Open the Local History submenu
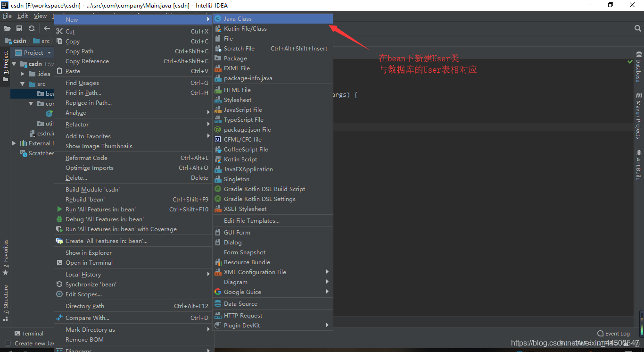Screen dimensions: 644x352 (132, 274)
